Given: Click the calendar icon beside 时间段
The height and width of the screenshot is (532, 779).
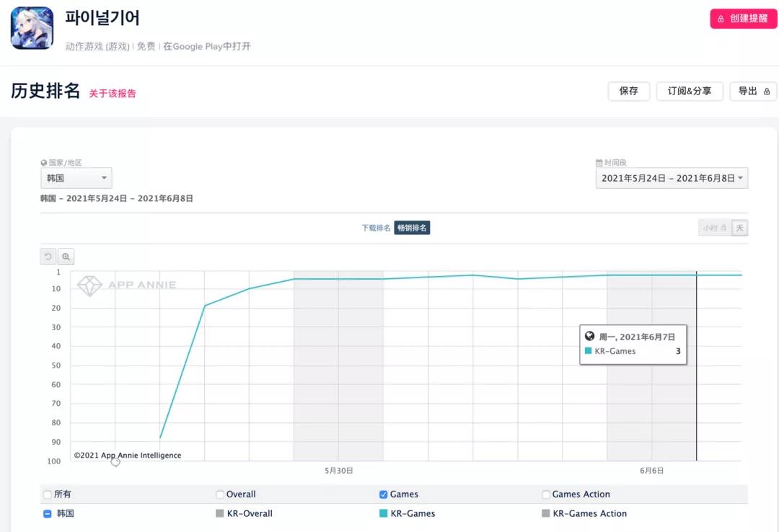Looking at the screenshot, I should (599, 163).
